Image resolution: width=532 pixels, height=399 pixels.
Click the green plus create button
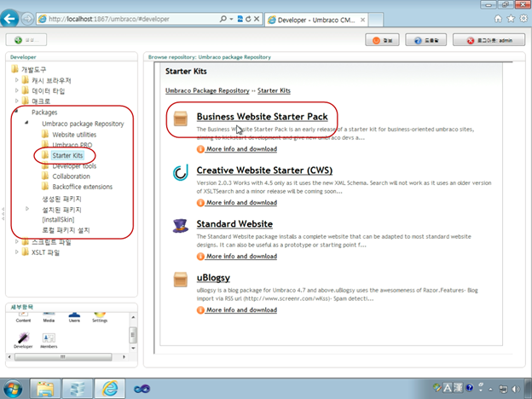(26, 40)
